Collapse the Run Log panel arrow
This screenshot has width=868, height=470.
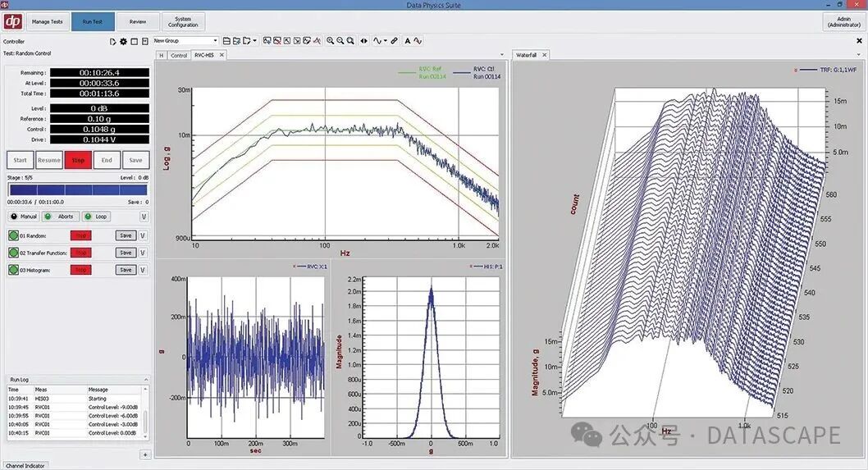tap(146, 380)
